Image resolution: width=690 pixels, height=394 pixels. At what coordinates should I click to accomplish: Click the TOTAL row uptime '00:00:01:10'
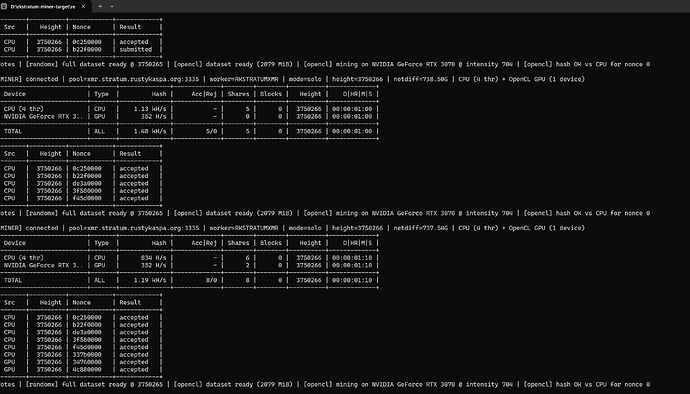(352, 280)
